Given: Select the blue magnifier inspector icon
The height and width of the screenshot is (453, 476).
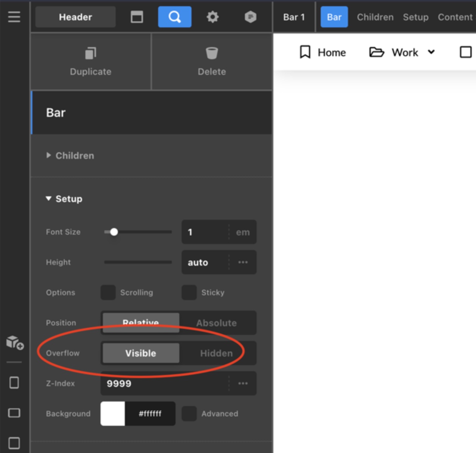Looking at the screenshot, I should click(174, 17).
